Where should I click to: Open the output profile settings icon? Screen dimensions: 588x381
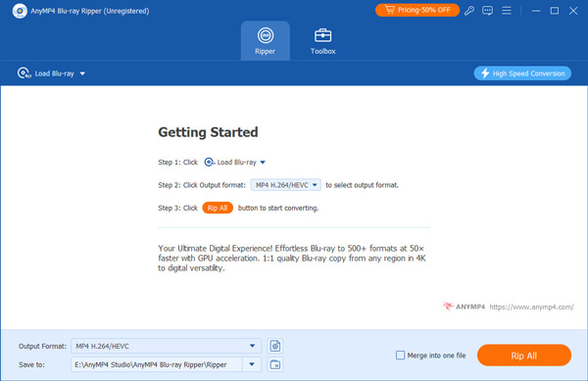pyautogui.click(x=274, y=346)
